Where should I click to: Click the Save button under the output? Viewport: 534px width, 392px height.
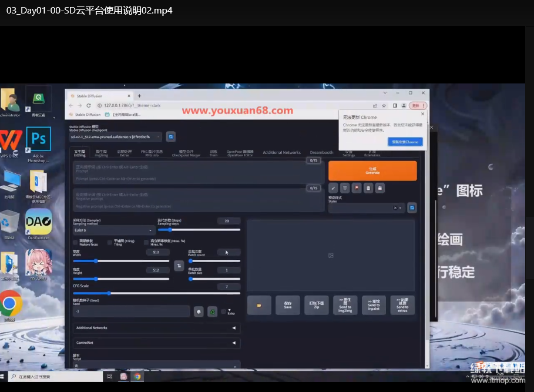tap(288, 305)
